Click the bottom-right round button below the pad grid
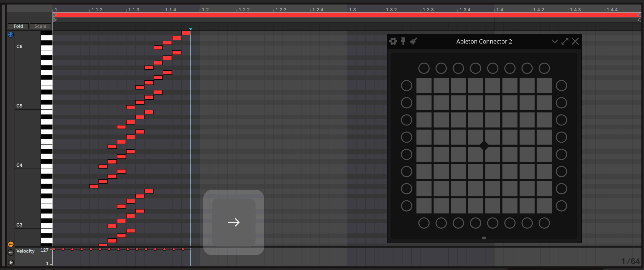This screenshot has height=270, width=644. point(544,223)
